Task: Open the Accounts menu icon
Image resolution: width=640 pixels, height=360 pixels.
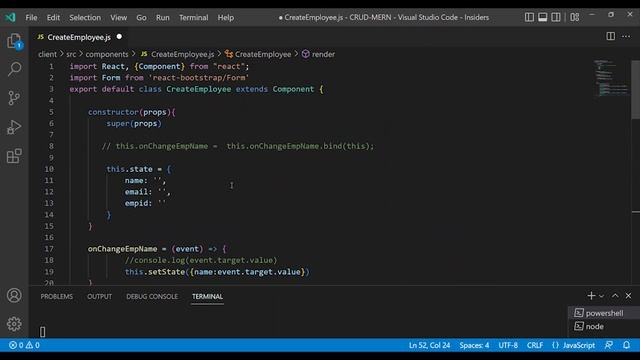Action: tap(14, 295)
